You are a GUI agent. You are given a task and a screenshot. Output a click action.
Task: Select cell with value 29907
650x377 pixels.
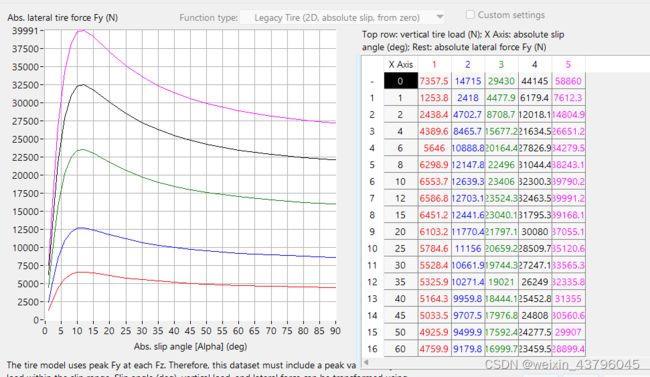[568, 332]
